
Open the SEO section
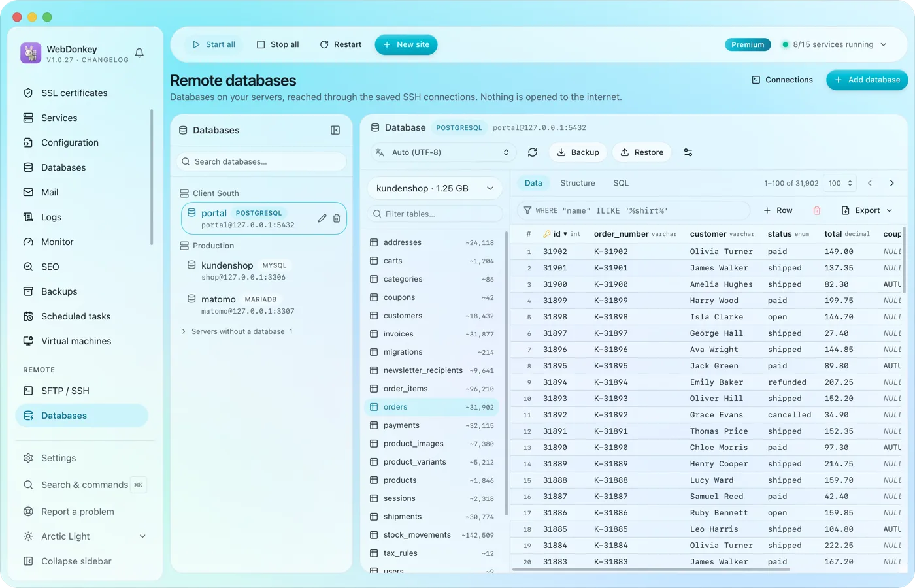(82, 267)
